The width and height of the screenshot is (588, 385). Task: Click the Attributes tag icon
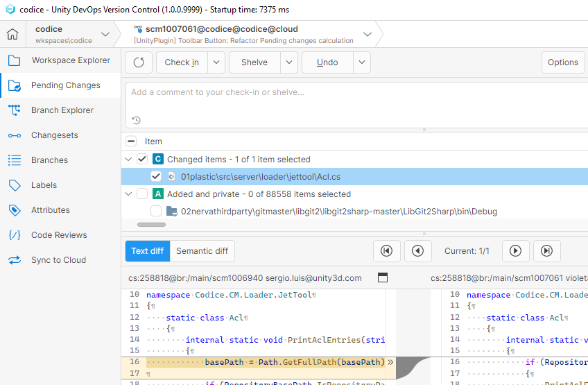[15, 210]
